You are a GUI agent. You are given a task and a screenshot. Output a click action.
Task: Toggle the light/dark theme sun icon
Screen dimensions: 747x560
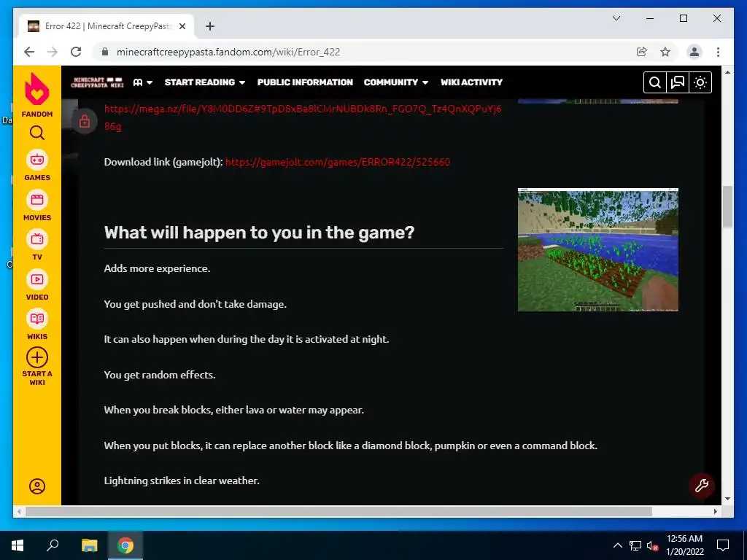tap(700, 82)
